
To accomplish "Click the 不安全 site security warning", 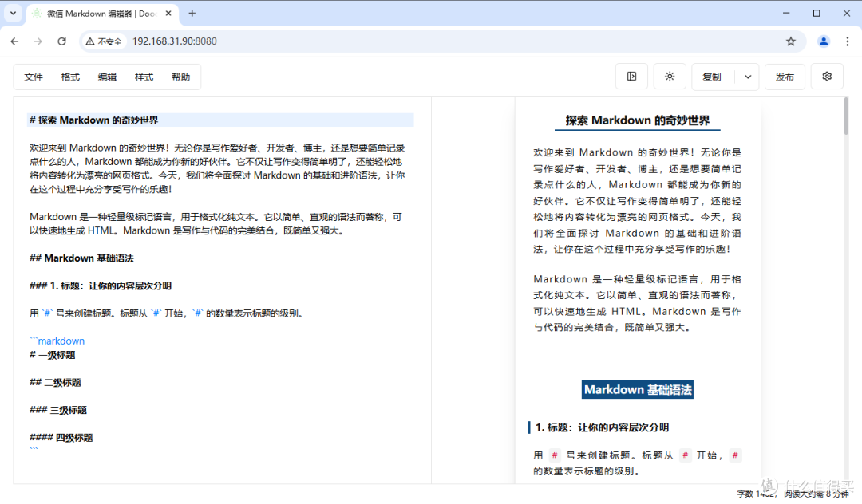I will point(104,41).
